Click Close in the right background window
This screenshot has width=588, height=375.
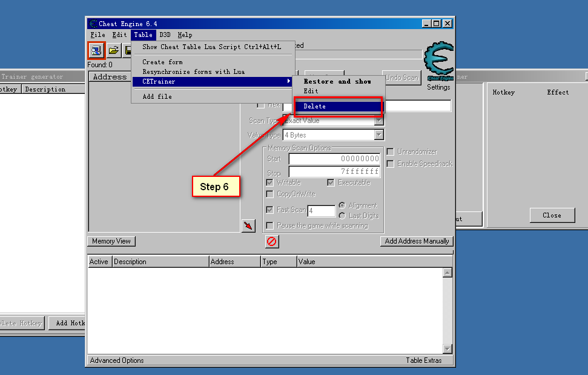(x=552, y=215)
